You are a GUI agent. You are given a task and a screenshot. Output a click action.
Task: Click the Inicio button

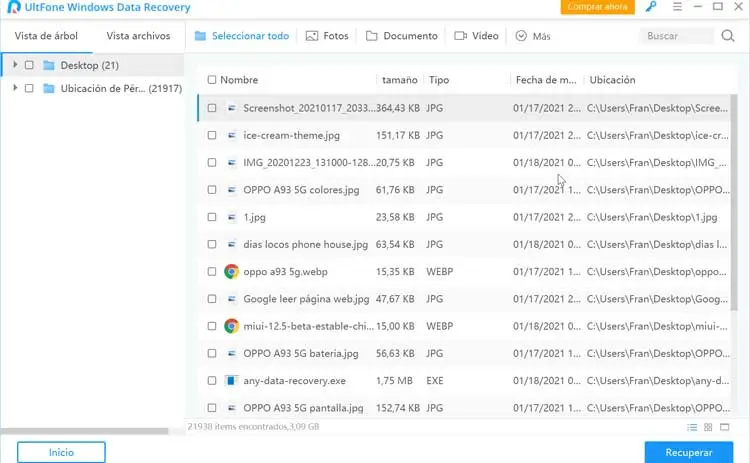coord(61,452)
